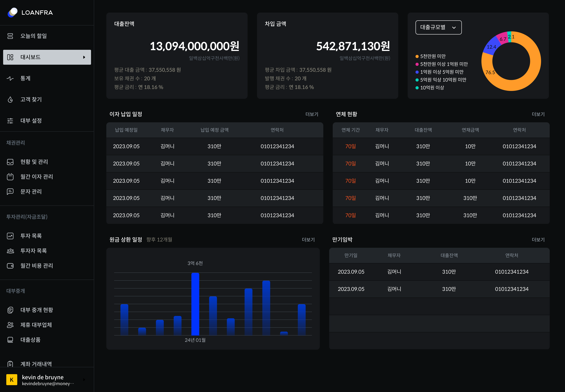Open the 대출규모별 dropdown

pos(438,27)
